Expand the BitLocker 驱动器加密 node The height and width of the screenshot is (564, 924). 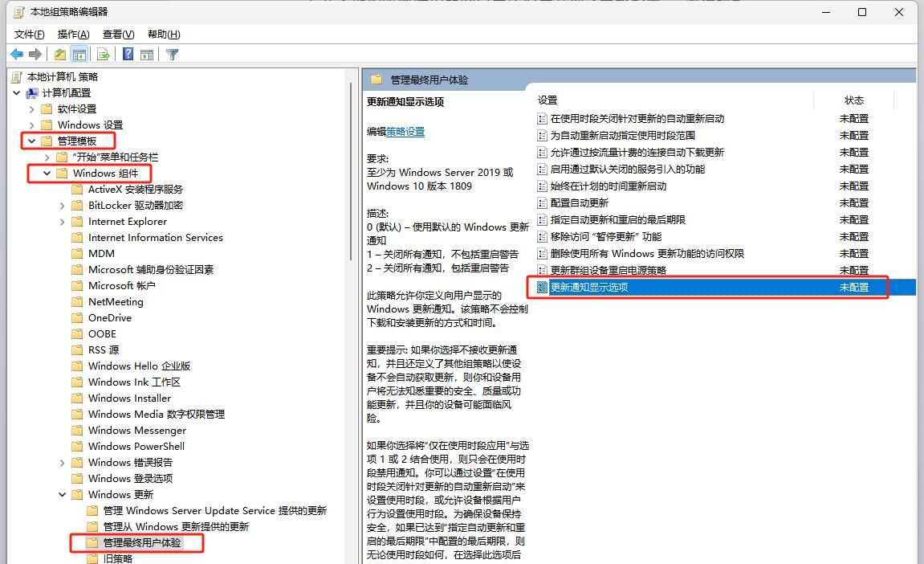pos(63,205)
